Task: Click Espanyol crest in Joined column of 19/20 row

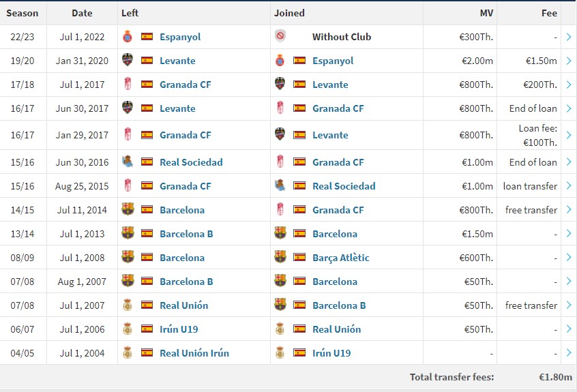Action: pos(280,60)
